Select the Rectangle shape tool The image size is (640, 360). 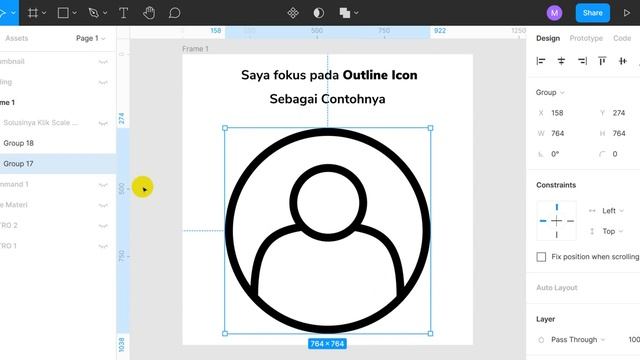63,13
